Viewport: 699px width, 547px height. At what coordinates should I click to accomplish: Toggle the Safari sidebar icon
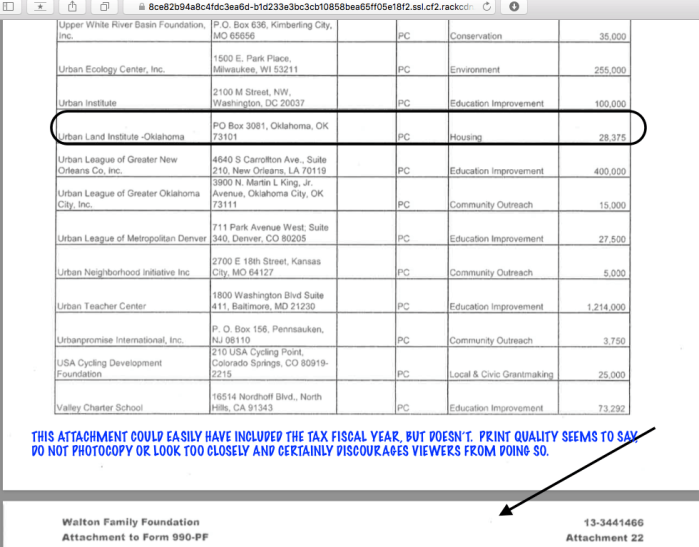(x=12, y=6)
